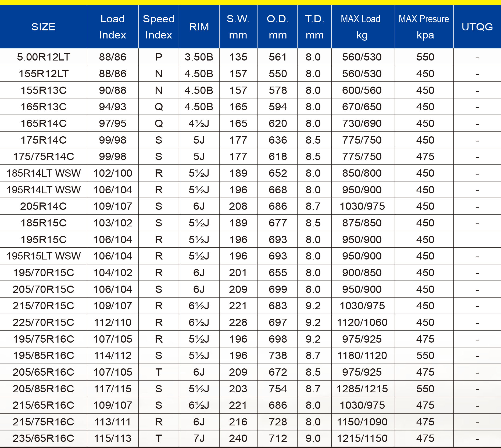
Task: Click the UTQG column header
Action: point(477,27)
